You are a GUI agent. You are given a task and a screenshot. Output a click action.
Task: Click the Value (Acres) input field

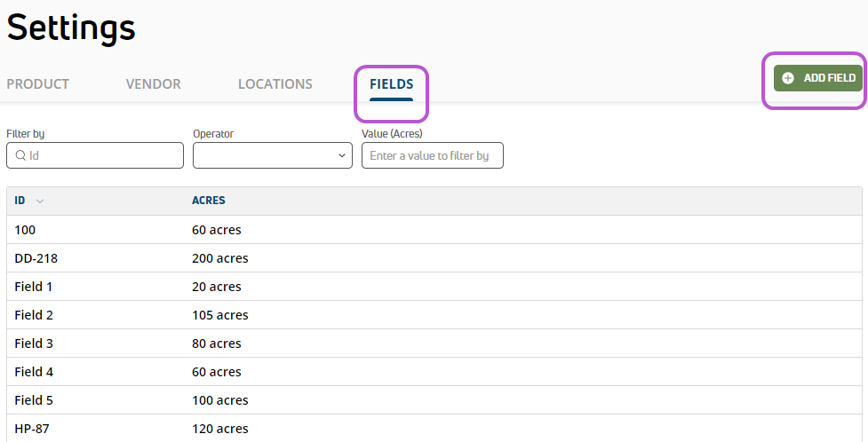point(433,155)
